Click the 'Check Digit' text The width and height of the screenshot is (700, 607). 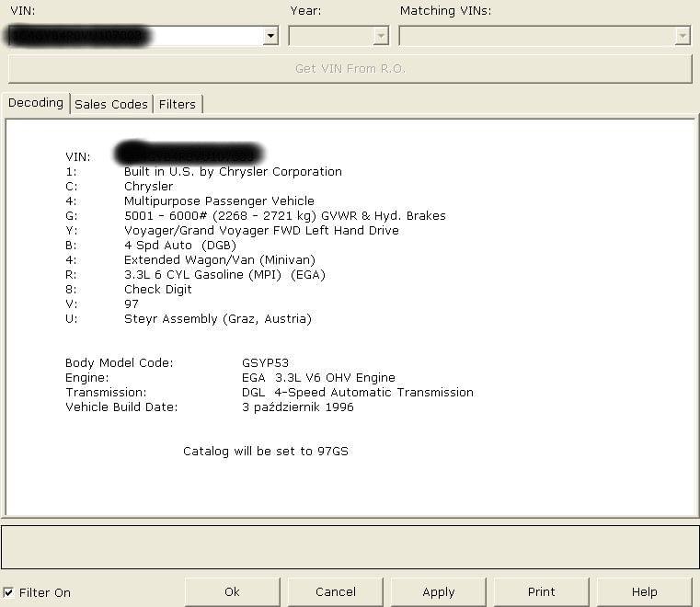point(158,290)
